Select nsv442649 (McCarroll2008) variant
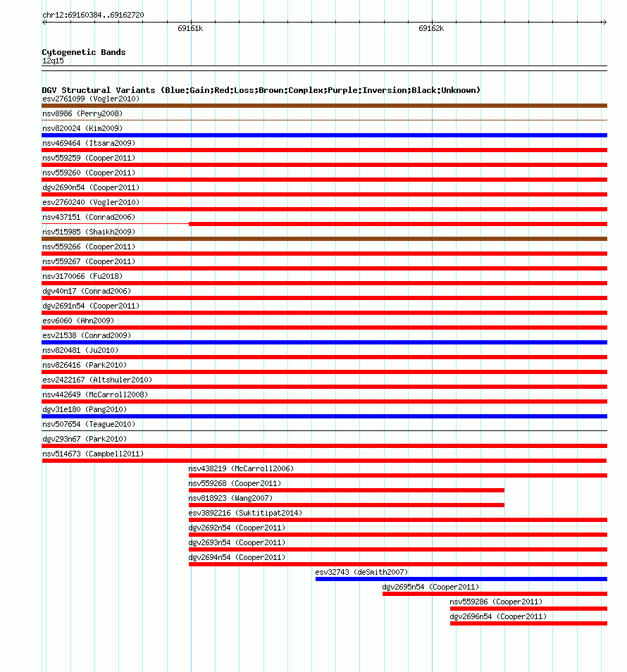Image resolution: width=627 pixels, height=672 pixels. [95, 394]
